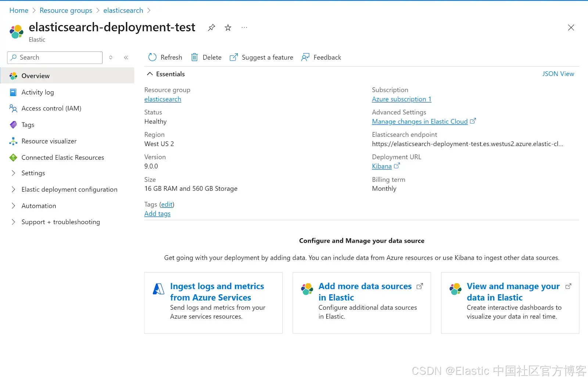Image resolution: width=588 pixels, height=381 pixels.
Task: Go to Home breadcrumb
Action: click(x=19, y=10)
